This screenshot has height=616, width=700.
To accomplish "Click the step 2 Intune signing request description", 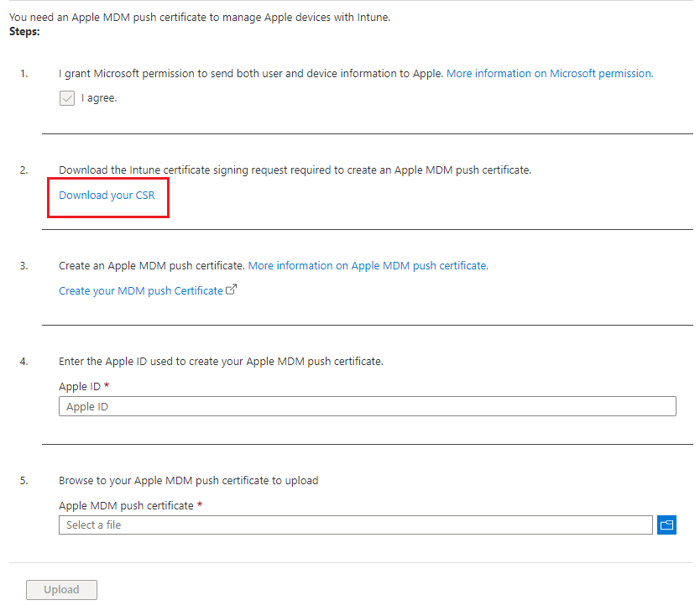I will (294, 170).
